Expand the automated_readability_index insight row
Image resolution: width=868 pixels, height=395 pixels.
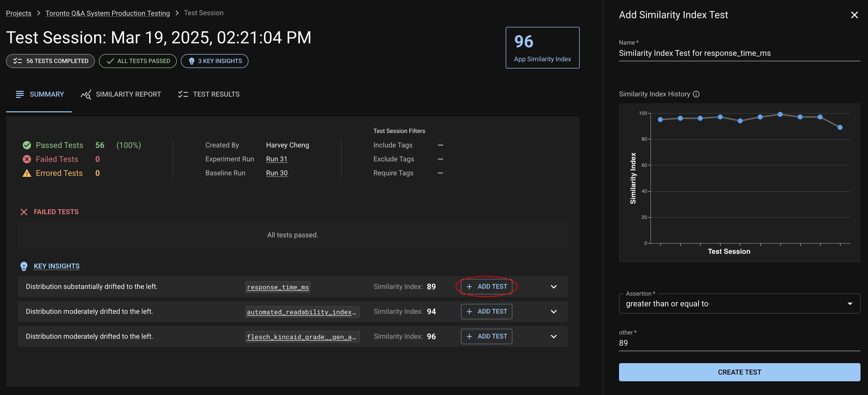pyautogui.click(x=553, y=312)
